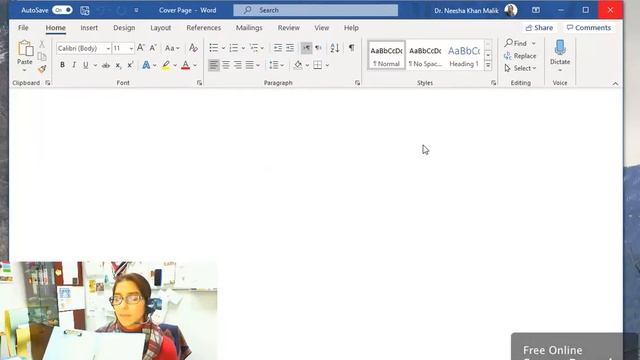
Task: Set right-to-left text direction
Action: [318, 48]
